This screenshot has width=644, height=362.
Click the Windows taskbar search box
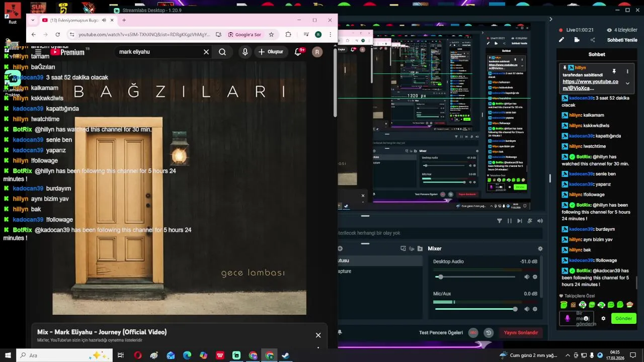64,355
